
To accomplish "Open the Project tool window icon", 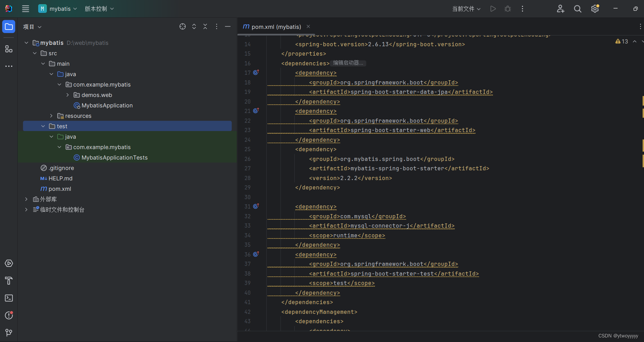I will (x=9, y=27).
